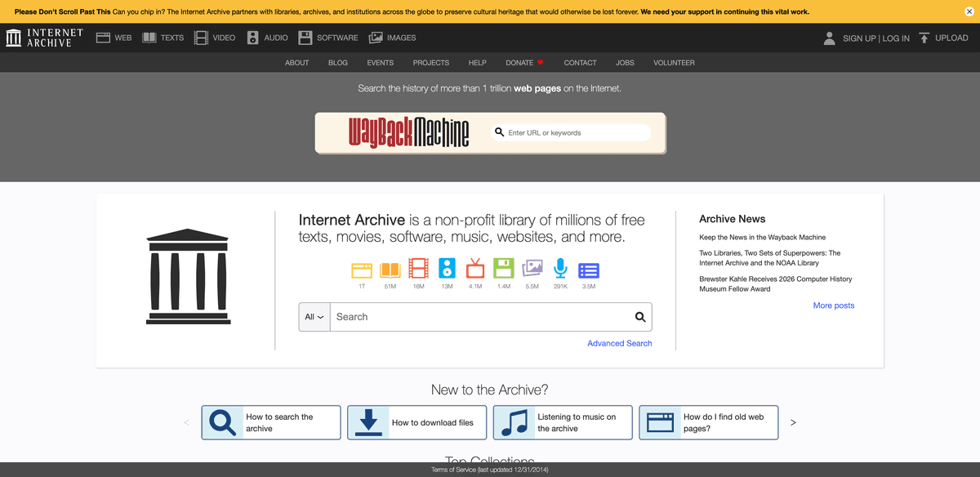
Task: Open the Volunteer menu item
Action: (675, 62)
